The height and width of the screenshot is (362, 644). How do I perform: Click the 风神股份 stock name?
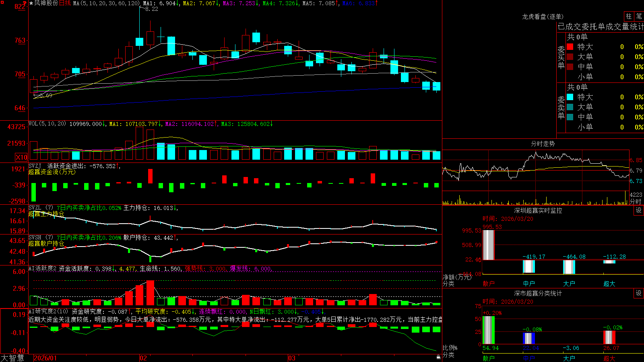point(46,3)
